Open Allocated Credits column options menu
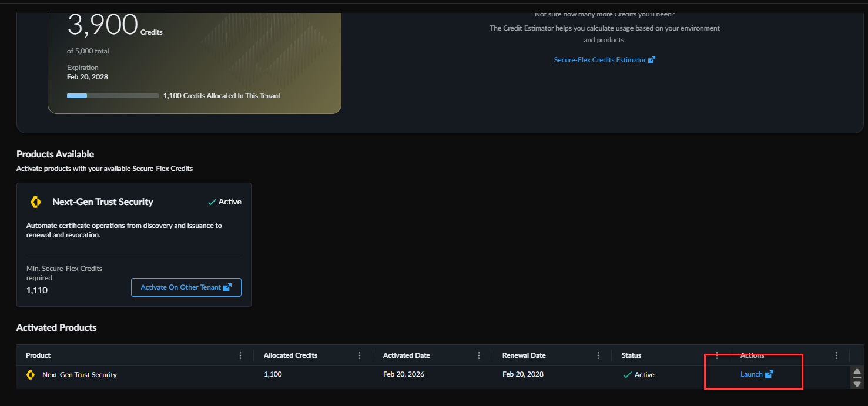The image size is (868, 406). [x=360, y=355]
